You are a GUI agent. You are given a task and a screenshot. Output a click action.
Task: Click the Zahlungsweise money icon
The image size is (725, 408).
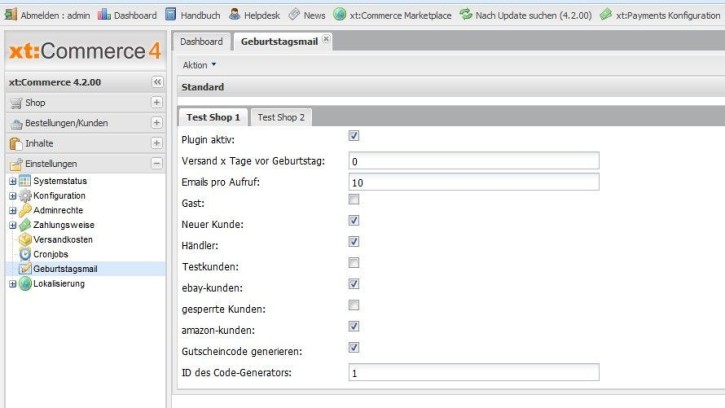point(25,225)
